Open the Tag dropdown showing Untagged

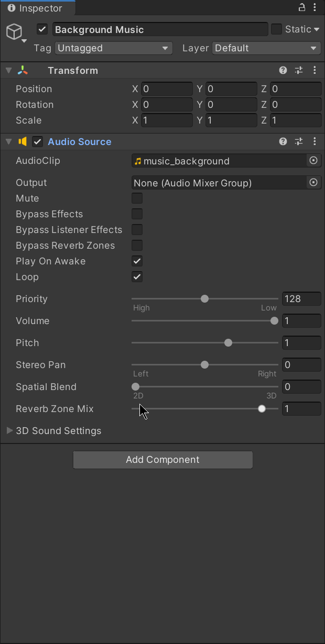[x=113, y=48]
